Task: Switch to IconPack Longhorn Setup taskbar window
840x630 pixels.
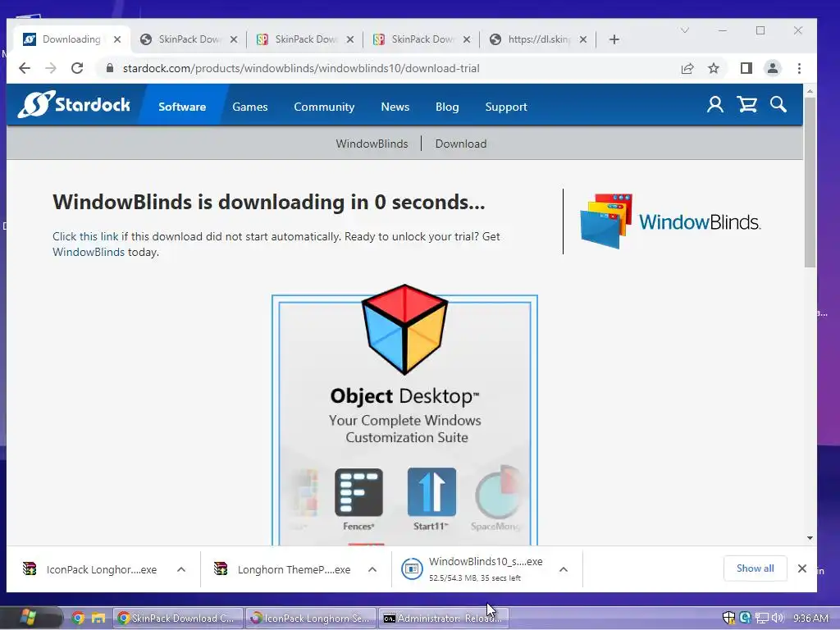Action: 311,619
